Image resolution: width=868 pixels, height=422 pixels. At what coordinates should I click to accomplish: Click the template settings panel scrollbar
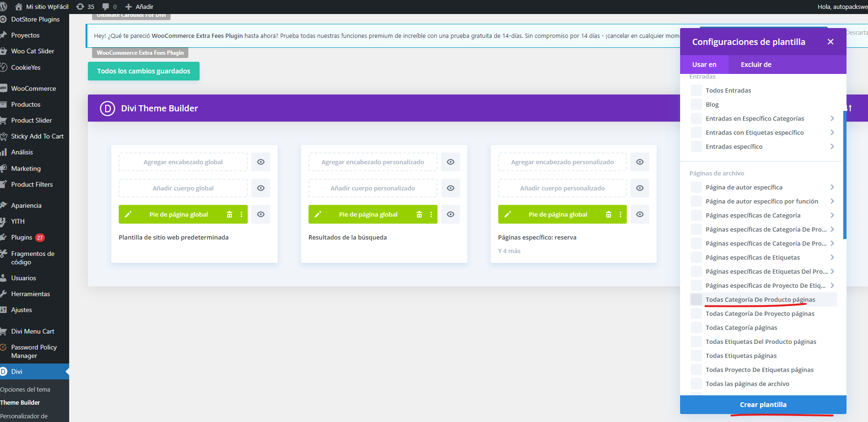(x=845, y=175)
